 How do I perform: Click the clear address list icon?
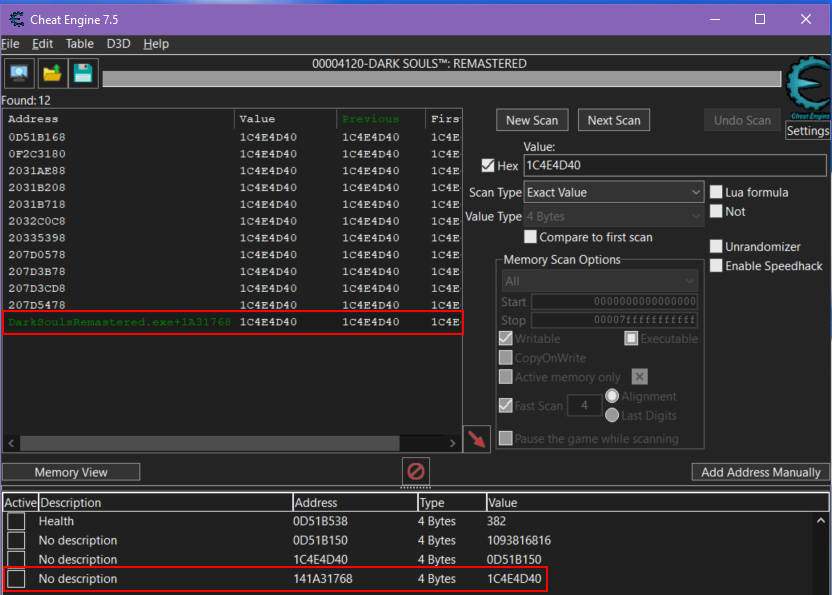click(x=415, y=471)
